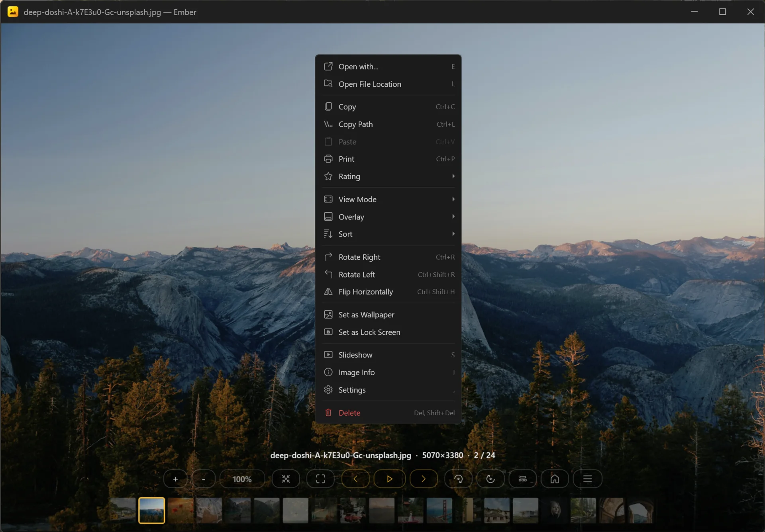Click the Slideshow icon in context menu

tap(328, 355)
